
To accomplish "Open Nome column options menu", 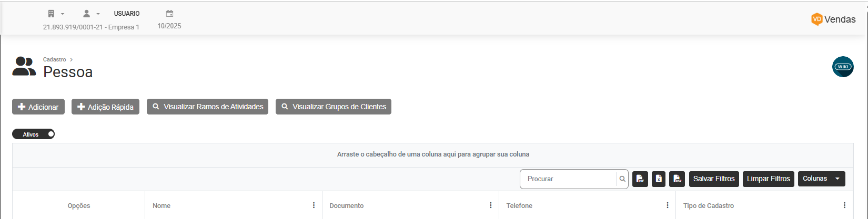I will (x=314, y=205).
